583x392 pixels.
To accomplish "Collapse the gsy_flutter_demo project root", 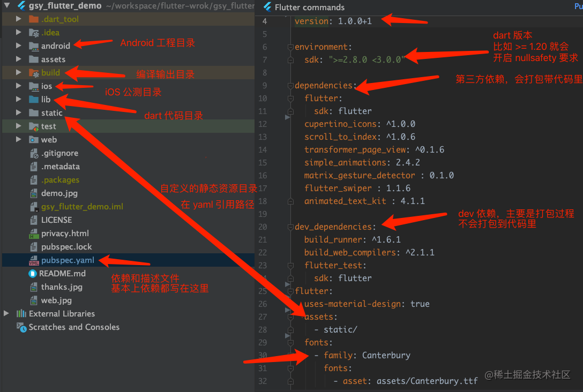I will [7, 6].
